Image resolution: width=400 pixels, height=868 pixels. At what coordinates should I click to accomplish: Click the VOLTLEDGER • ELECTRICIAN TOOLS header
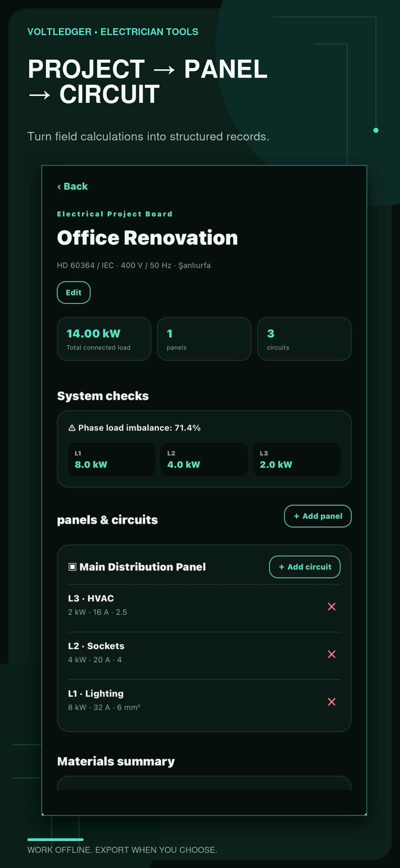113,32
